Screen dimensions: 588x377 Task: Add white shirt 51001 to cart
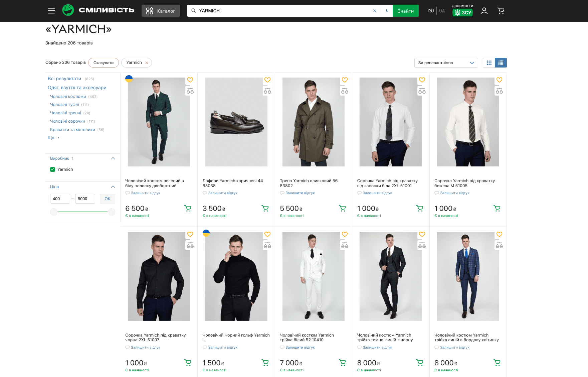[x=420, y=209]
